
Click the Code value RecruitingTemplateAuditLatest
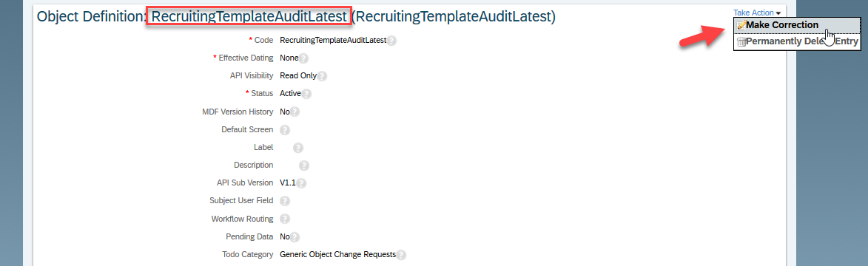[333, 41]
